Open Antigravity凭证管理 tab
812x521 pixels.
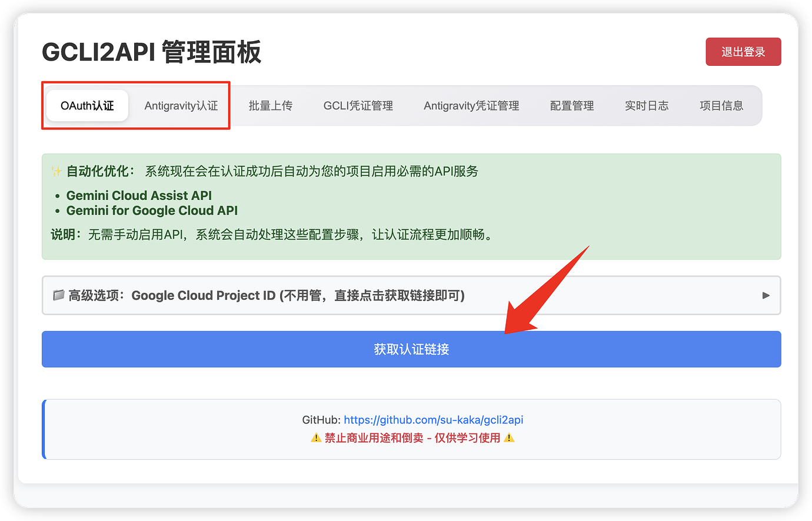click(x=471, y=106)
